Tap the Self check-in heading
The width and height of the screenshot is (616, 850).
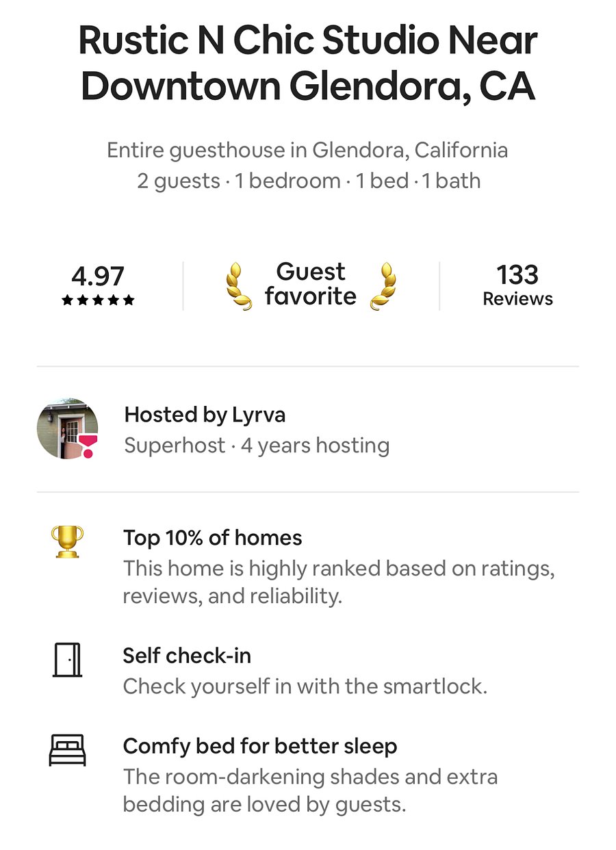(x=187, y=656)
